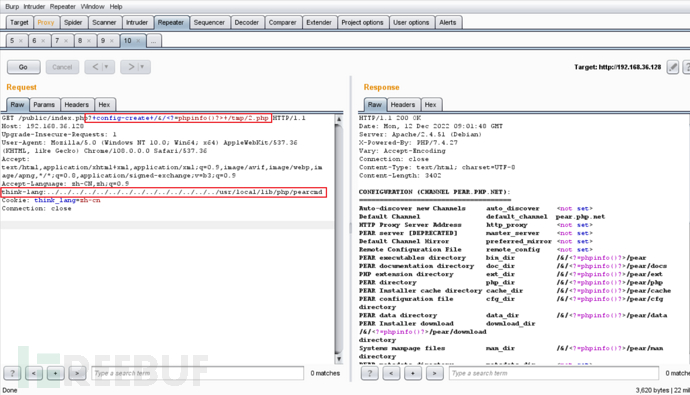Switch to the Intruder tool tab

[137, 22]
